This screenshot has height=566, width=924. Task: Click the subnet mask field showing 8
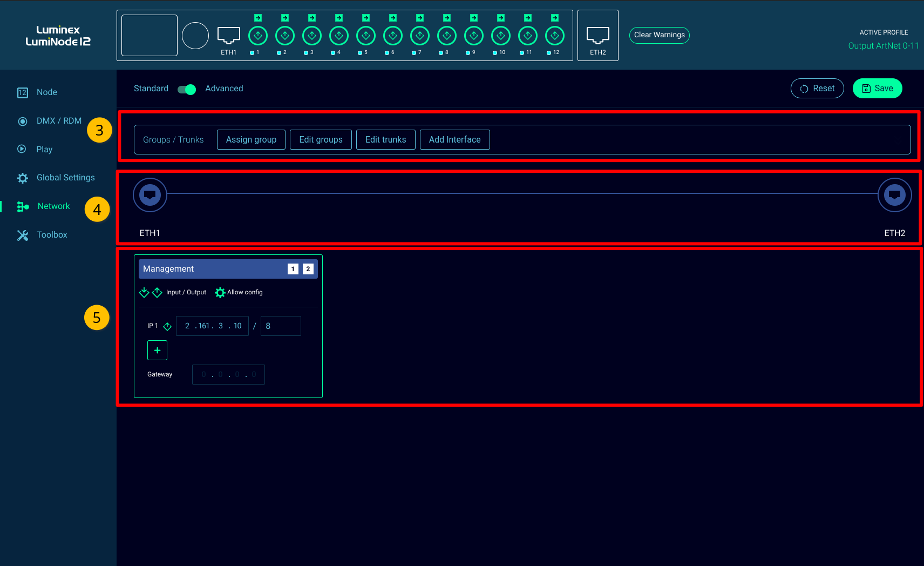281,326
